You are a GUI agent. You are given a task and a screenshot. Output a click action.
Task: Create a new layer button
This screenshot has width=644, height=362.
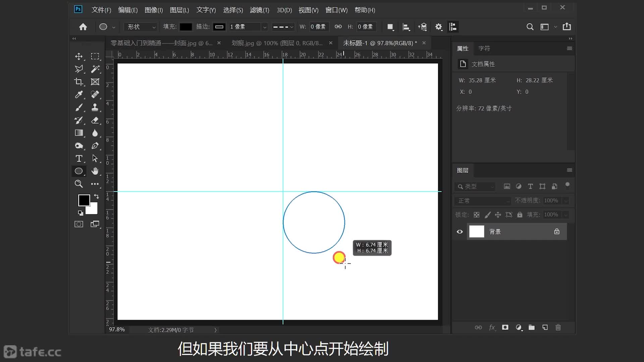pos(545,327)
